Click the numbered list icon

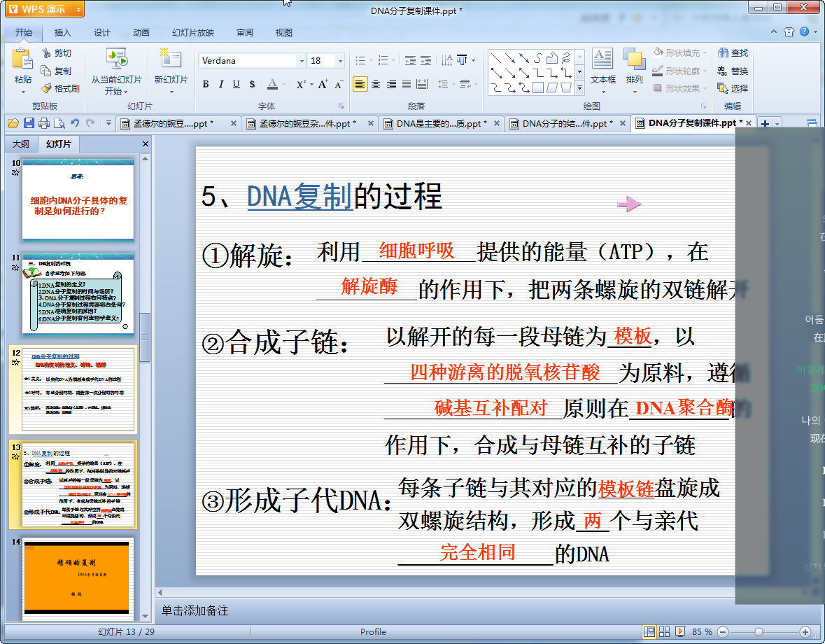point(383,60)
